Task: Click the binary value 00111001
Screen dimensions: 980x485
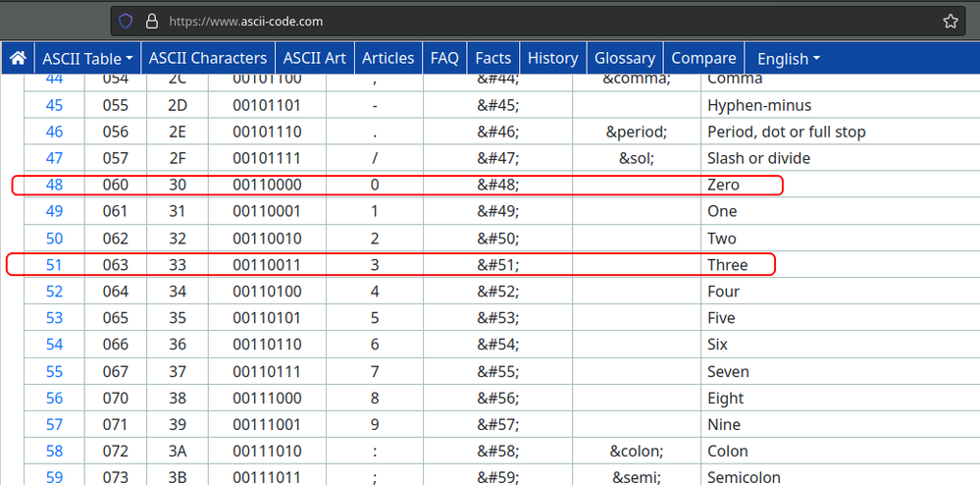Action: (267, 424)
